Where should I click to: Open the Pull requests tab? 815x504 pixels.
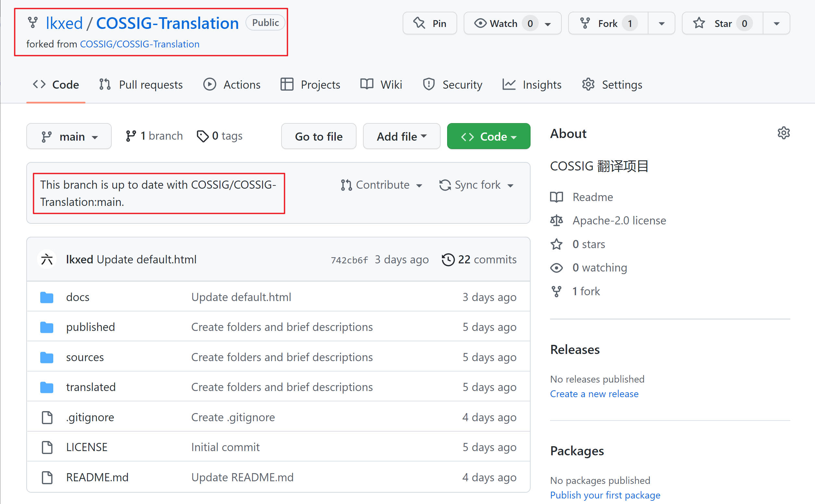pyautogui.click(x=141, y=85)
